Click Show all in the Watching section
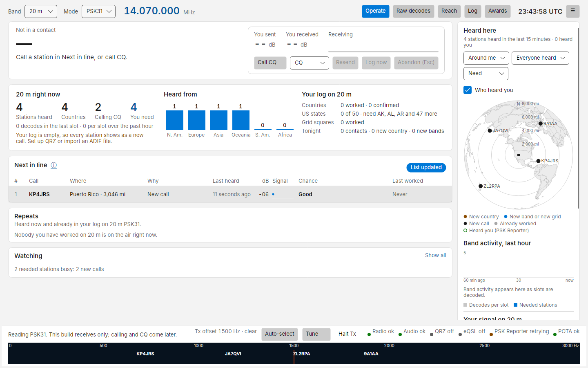The image size is (588, 368). coord(435,255)
